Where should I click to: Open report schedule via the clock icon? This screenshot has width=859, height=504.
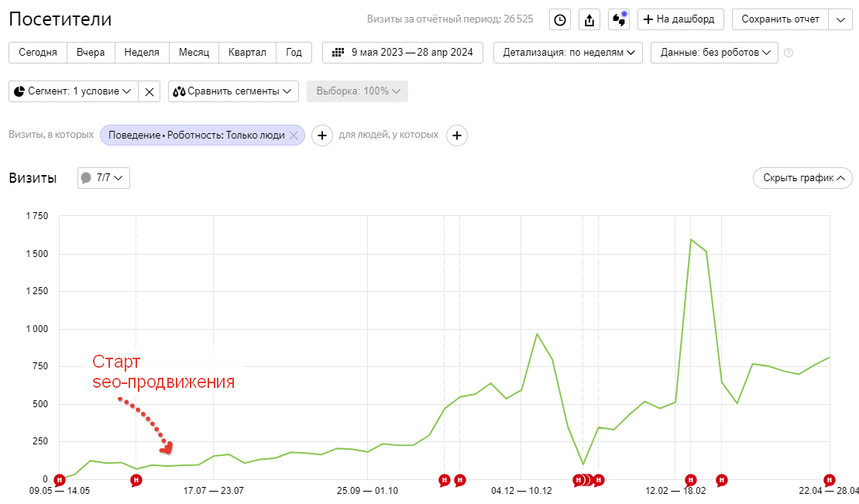pos(559,19)
